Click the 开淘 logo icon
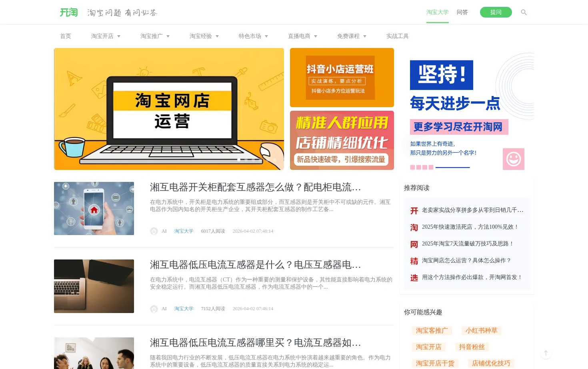This screenshot has height=369, width=588. coord(69,12)
